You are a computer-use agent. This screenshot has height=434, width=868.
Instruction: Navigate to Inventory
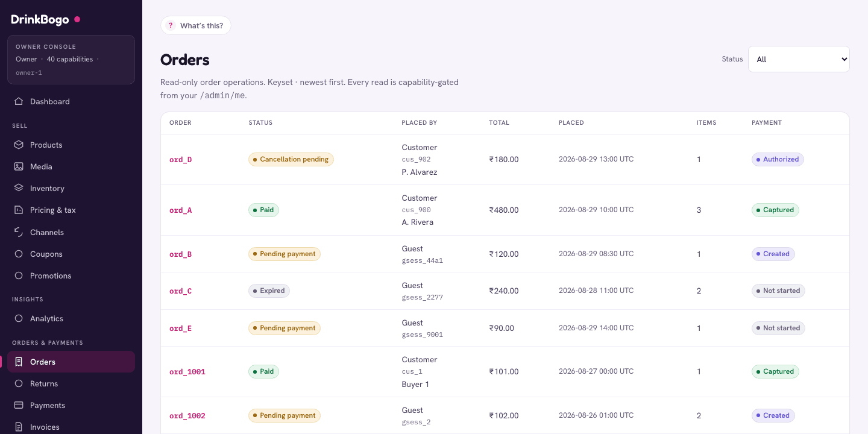[71, 188]
